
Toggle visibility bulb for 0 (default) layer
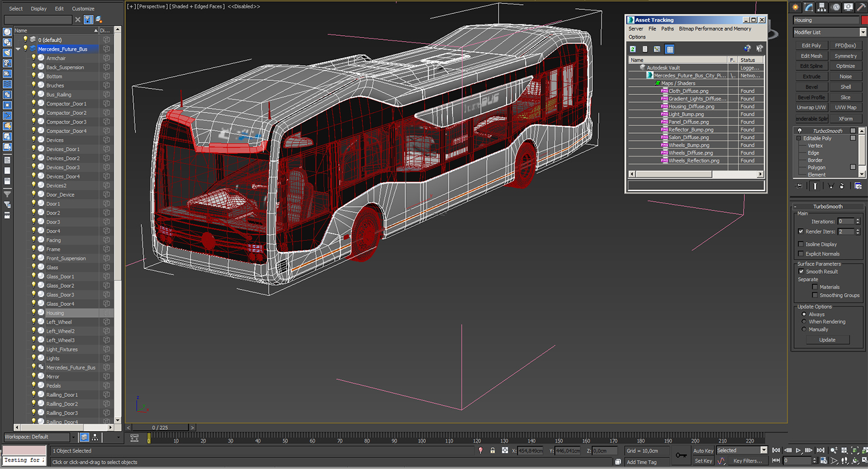click(25, 40)
